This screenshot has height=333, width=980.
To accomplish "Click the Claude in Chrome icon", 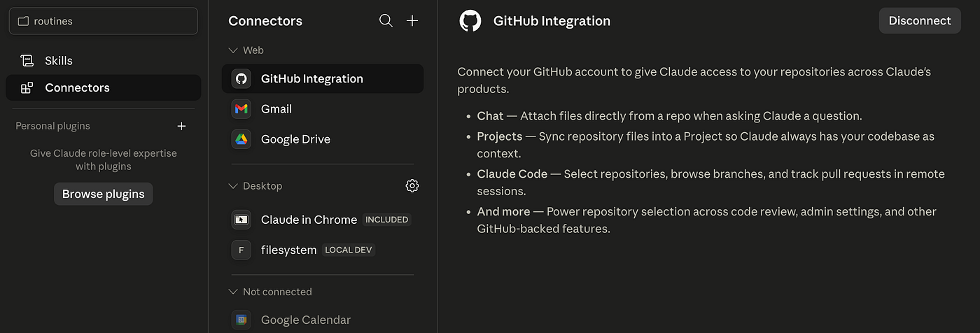I will (x=241, y=219).
